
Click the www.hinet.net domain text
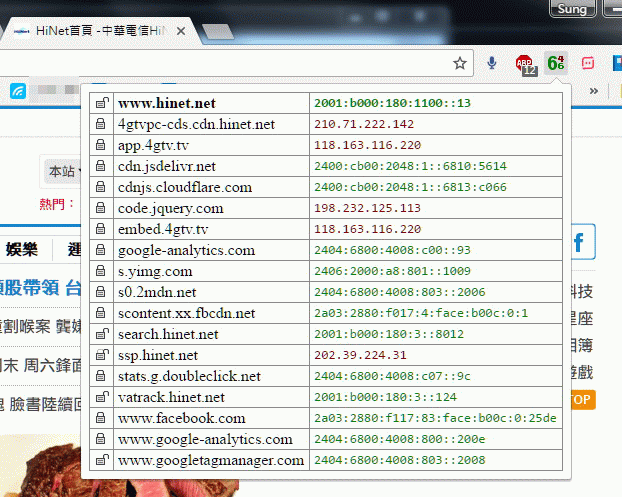pyautogui.click(x=167, y=104)
